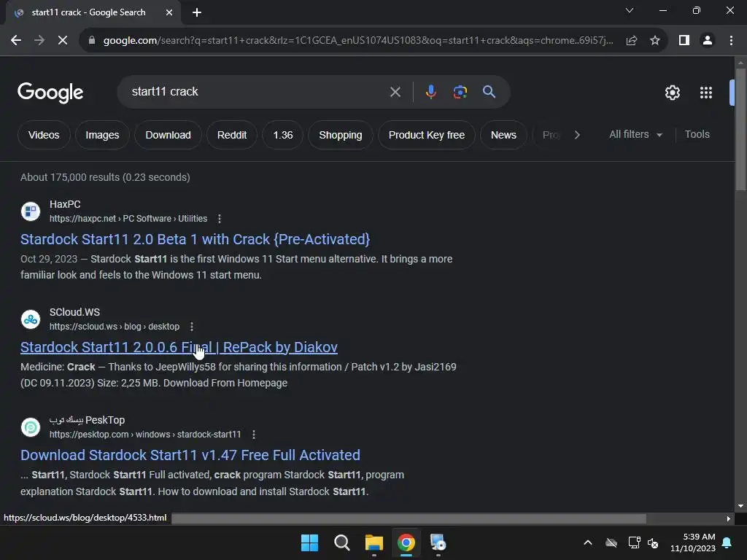This screenshot has height=560, width=747.
Task: Open the Windows Start menu
Action: pos(309,542)
